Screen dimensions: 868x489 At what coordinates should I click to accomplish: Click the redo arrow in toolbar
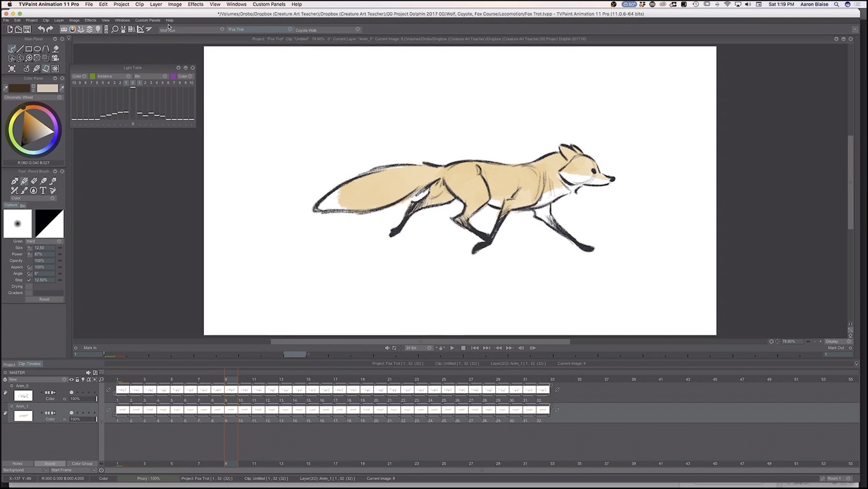[50, 29]
